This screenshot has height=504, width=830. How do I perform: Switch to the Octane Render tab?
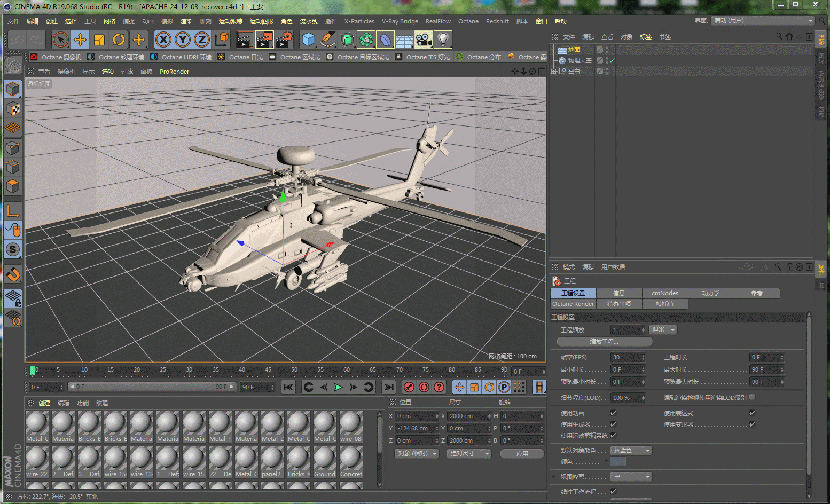click(573, 303)
